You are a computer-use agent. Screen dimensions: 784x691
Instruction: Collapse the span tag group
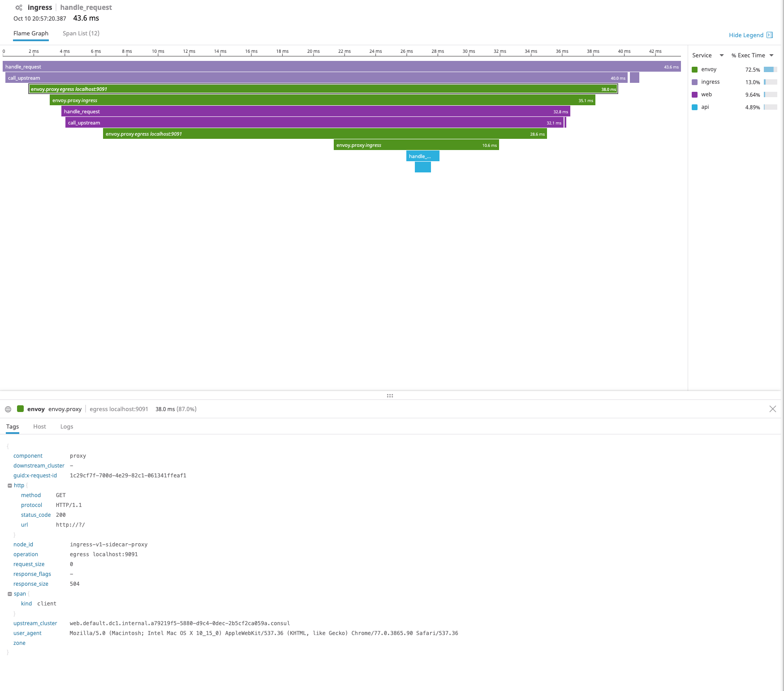coord(10,593)
